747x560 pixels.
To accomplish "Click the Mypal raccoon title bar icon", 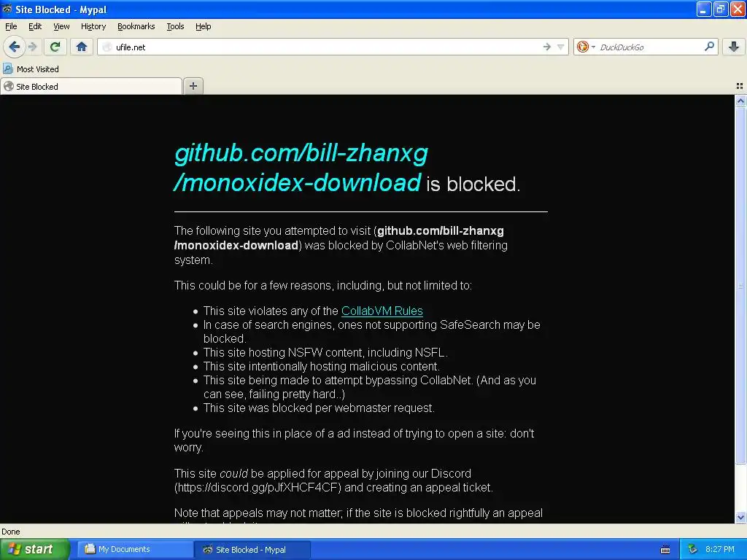I will tap(7, 9).
